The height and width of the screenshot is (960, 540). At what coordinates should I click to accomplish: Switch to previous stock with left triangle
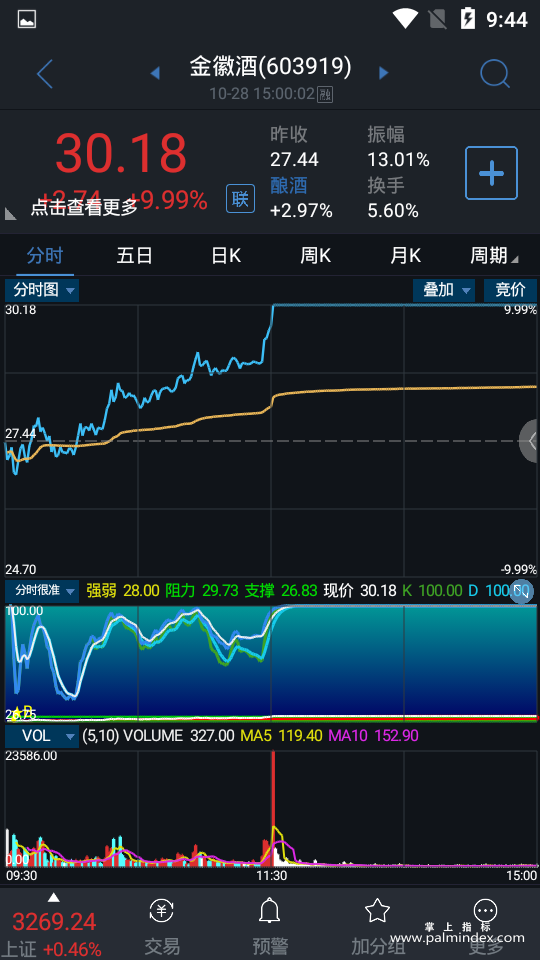tap(155, 73)
